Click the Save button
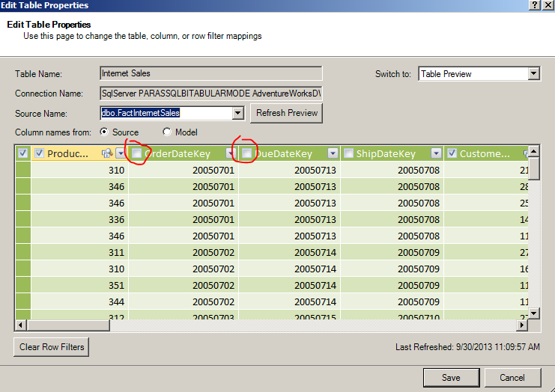 (x=452, y=378)
